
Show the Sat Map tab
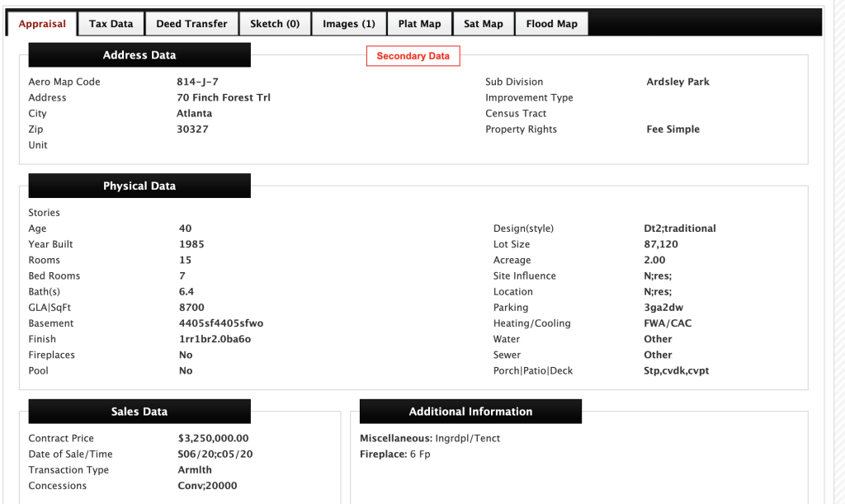pos(483,24)
